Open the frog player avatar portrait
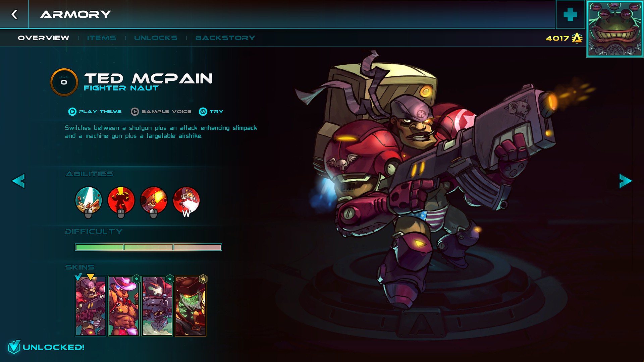Screen dimensions: 644x362 (615, 29)
